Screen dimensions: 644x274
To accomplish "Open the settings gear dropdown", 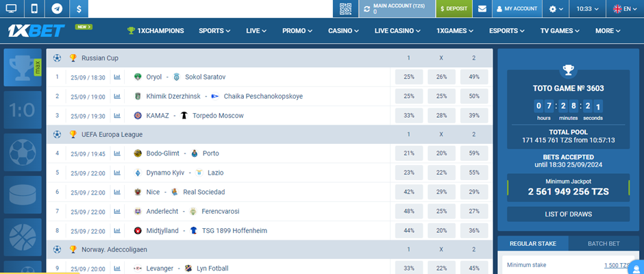I will point(556,9).
